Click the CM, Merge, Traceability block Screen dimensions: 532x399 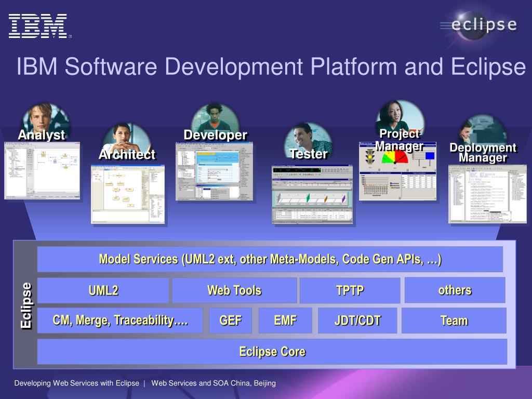[120, 320]
